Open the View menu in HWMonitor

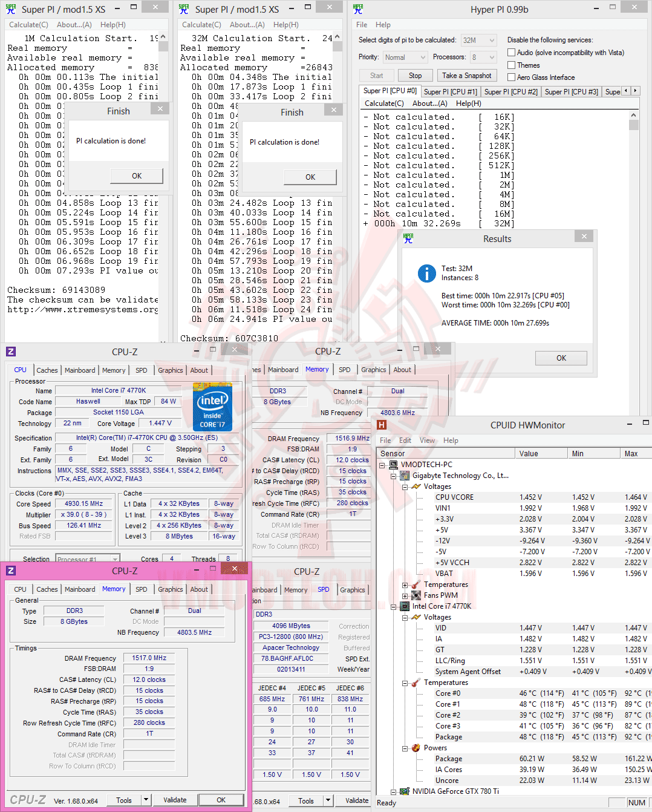tap(428, 440)
